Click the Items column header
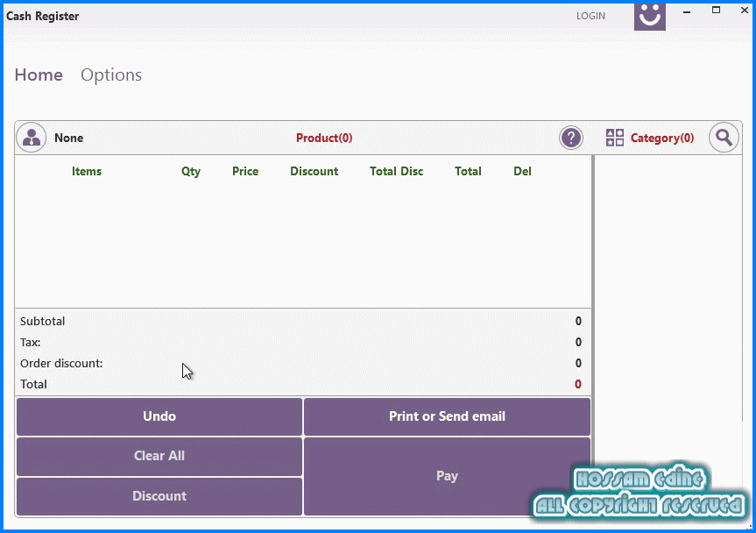Viewport: 756px width, 533px height. [x=87, y=171]
